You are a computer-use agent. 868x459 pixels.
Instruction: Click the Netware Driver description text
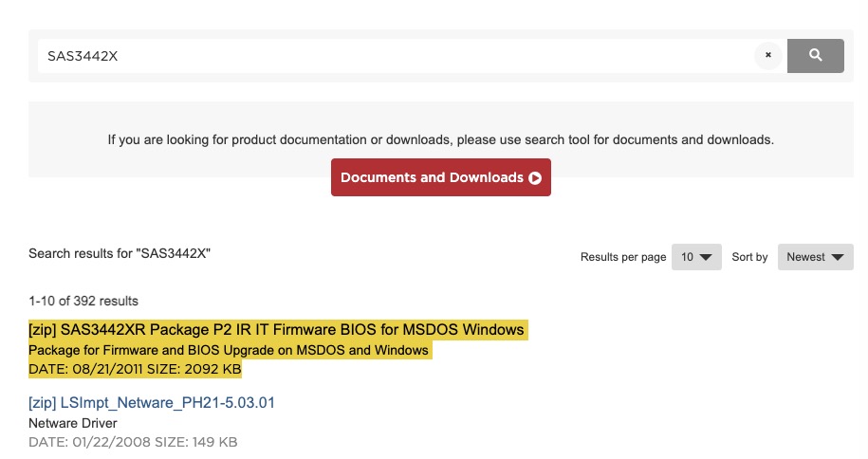[73, 424]
